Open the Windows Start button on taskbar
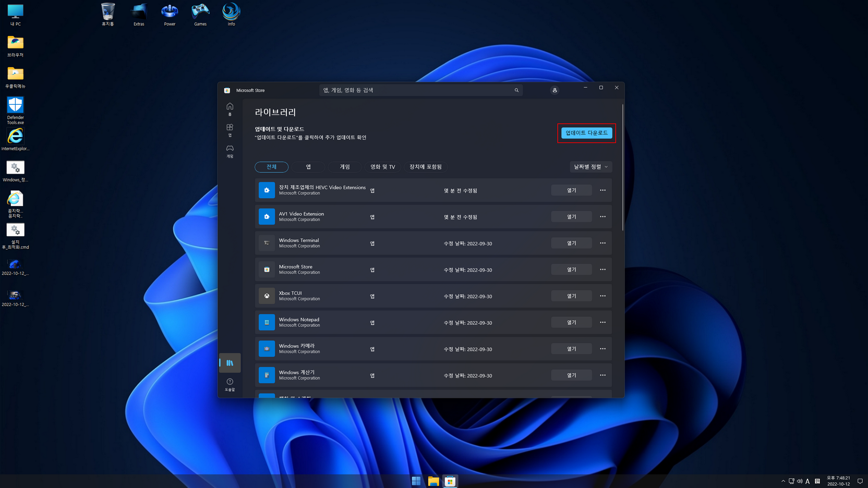This screenshot has width=868, height=488. (x=416, y=481)
